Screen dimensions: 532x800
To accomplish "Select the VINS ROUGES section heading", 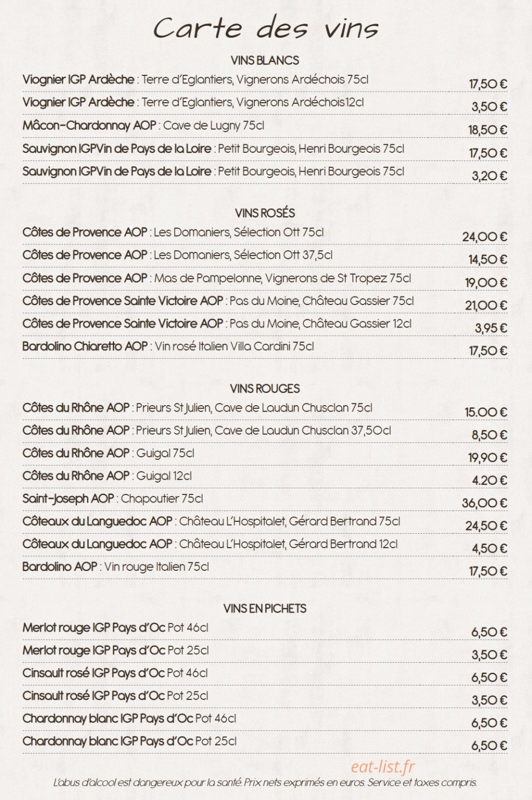I will click(x=265, y=388).
